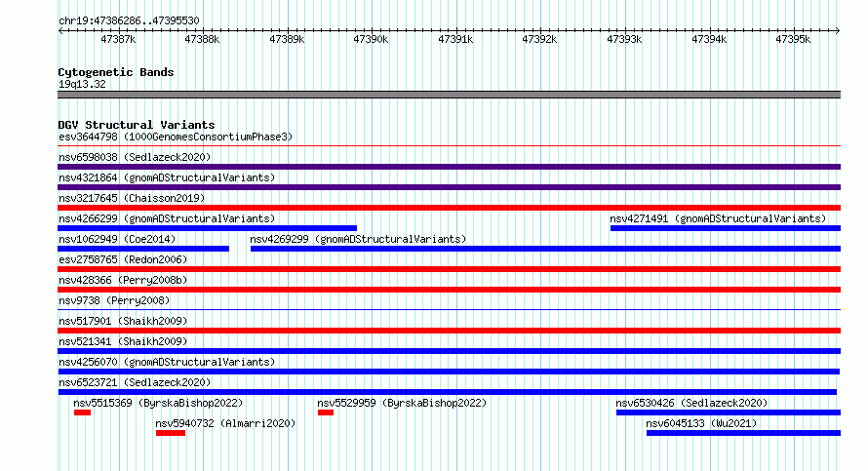This screenshot has width=868, height=471.
Task: Select the nsv4321864 gnomAD purple variant bar
Action: pos(449,187)
